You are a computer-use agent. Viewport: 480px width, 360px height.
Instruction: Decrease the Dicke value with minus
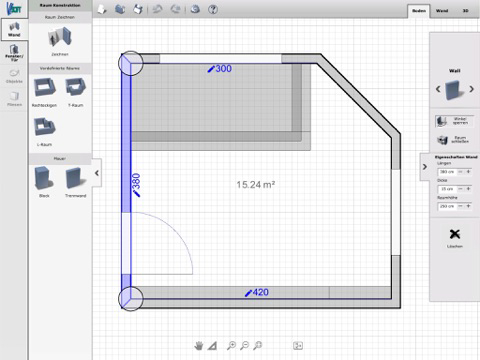pos(460,189)
